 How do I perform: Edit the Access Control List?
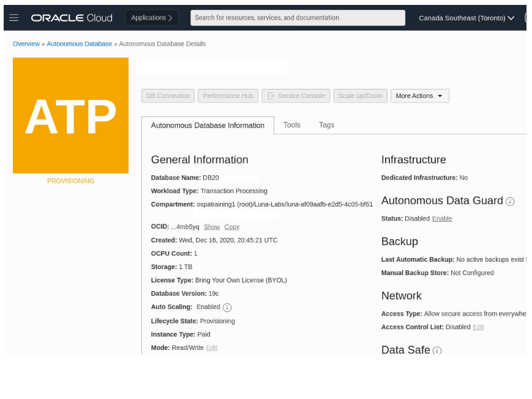point(478,327)
